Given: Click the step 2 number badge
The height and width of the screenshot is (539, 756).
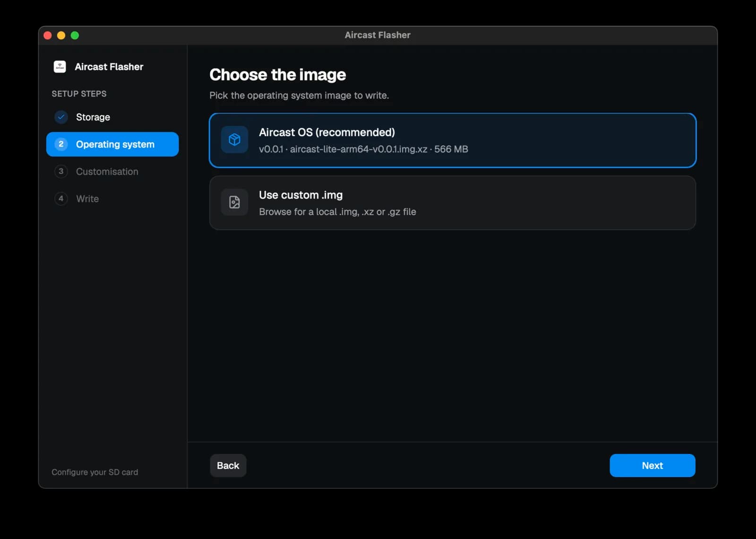Looking at the screenshot, I should coord(61,144).
